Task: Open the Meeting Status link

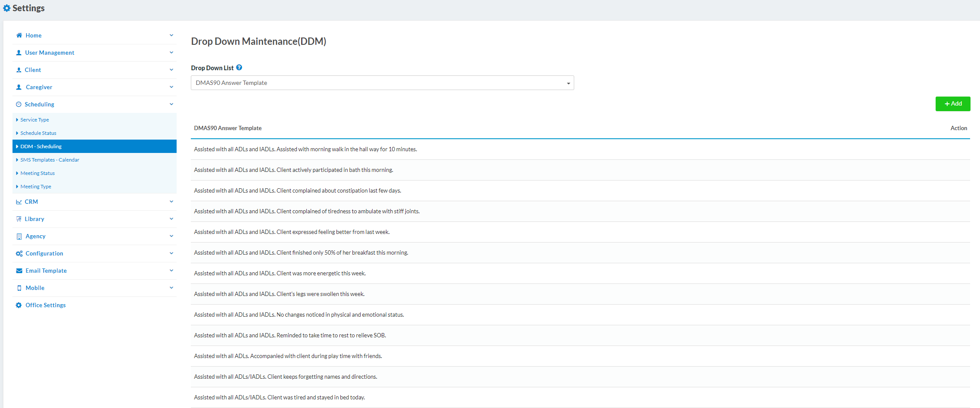Action: point(37,173)
